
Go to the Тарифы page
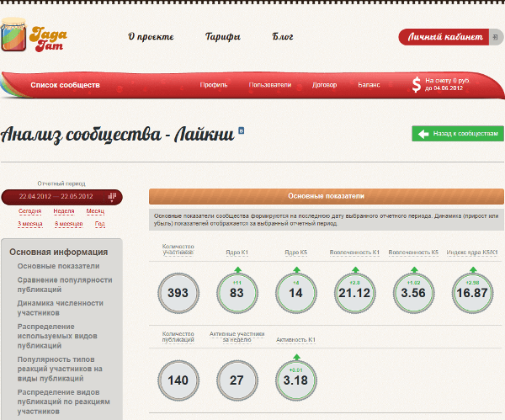pyautogui.click(x=223, y=37)
